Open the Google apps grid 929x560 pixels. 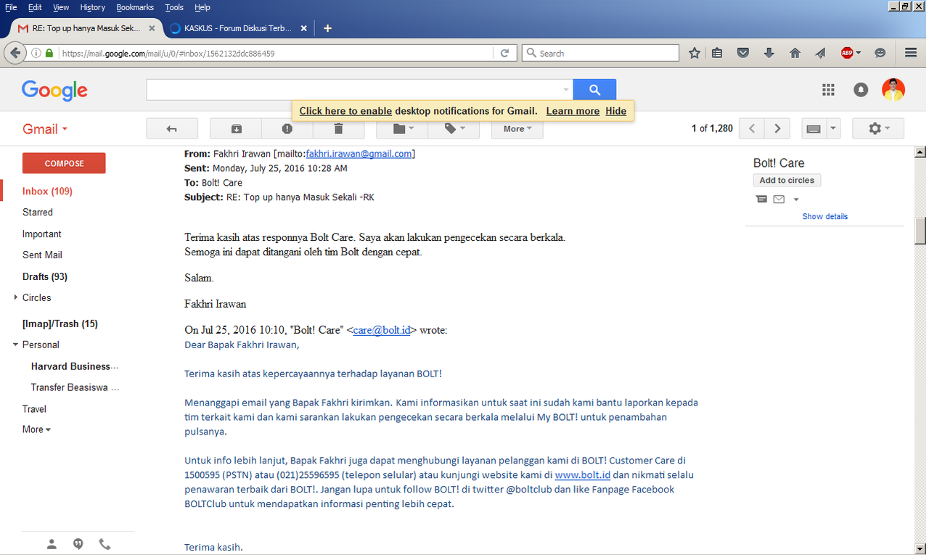(828, 90)
